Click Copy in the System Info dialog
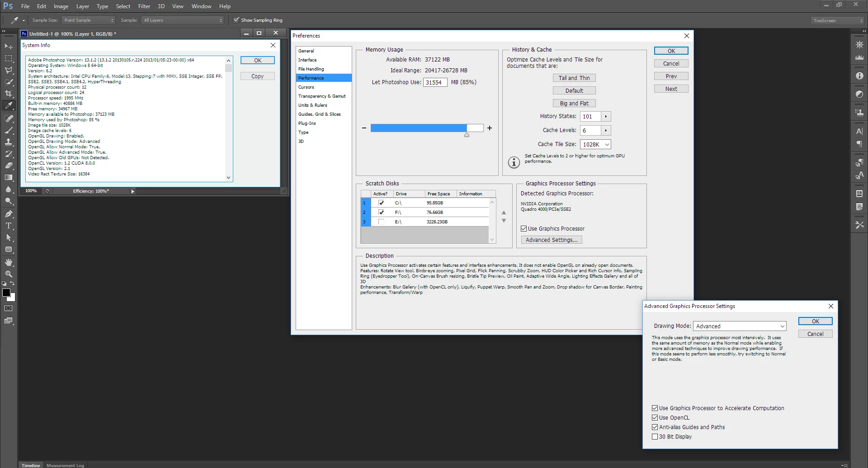Viewport: 868px width, 468px height. (257, 76)
